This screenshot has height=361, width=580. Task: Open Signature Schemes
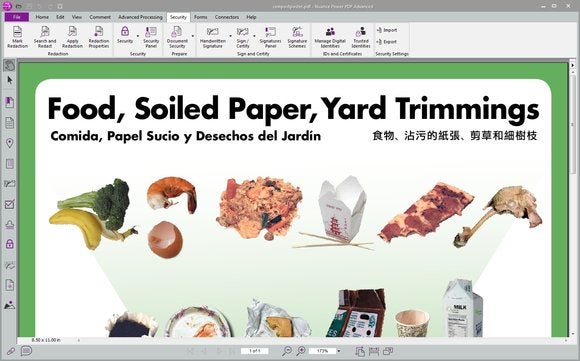coord(297,37)
